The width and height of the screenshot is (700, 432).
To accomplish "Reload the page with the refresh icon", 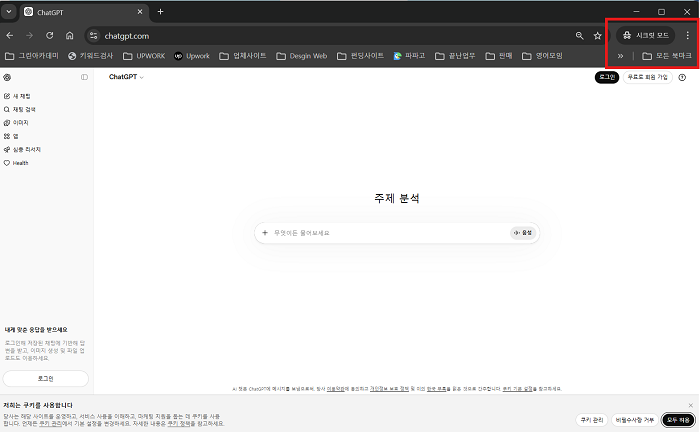I will coord(50,36).
